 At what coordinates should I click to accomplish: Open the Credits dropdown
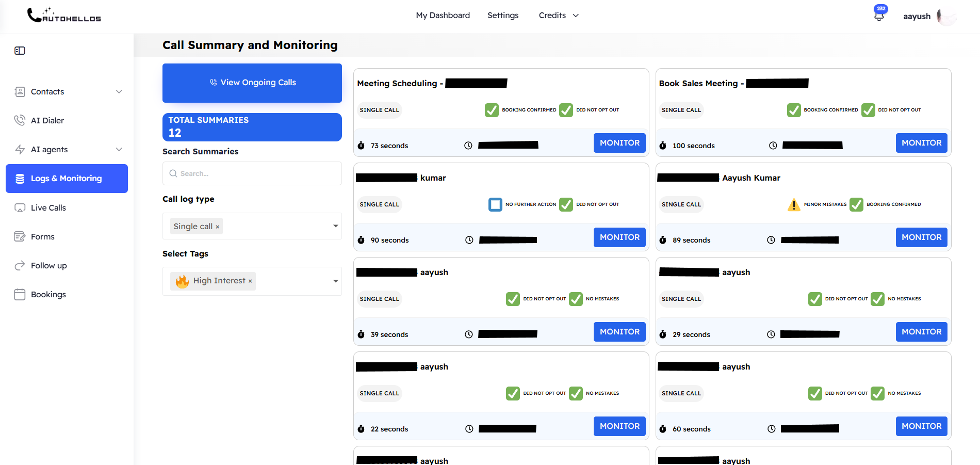[559, 15]
